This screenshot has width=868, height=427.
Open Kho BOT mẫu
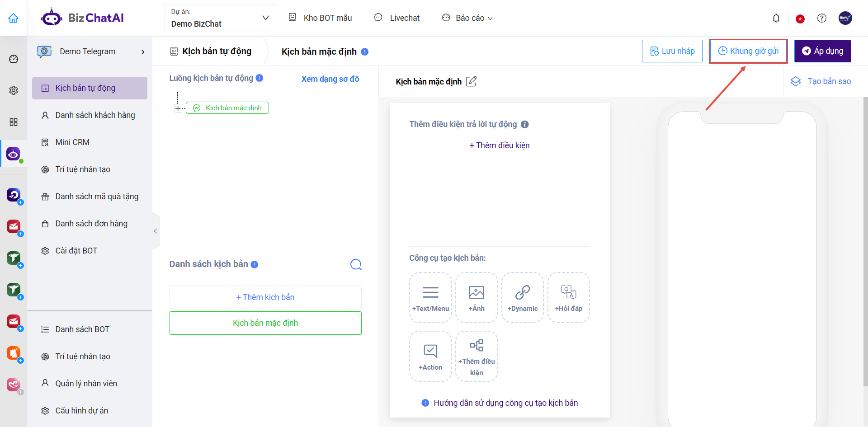pyautogui.click(x=321, y=18)
